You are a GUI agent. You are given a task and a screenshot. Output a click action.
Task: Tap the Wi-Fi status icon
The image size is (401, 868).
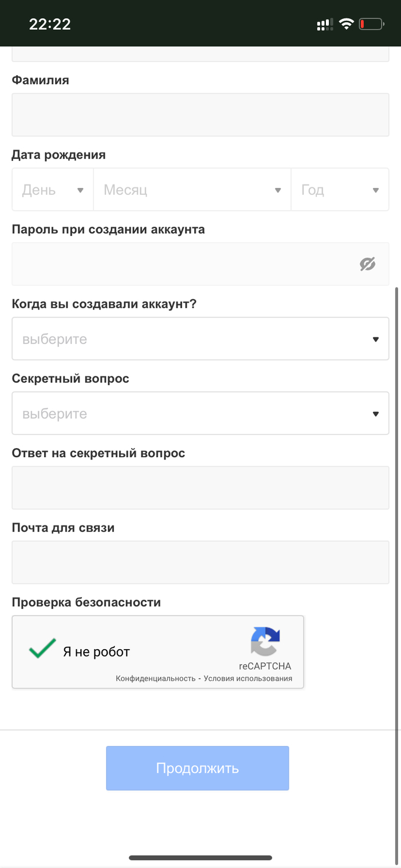click(345, 24)
